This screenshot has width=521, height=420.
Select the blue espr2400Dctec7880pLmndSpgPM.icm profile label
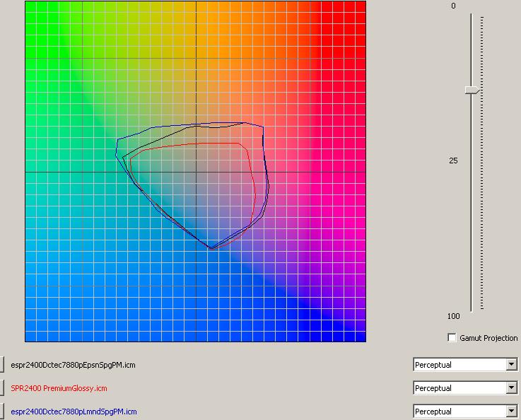pos(74,412)
